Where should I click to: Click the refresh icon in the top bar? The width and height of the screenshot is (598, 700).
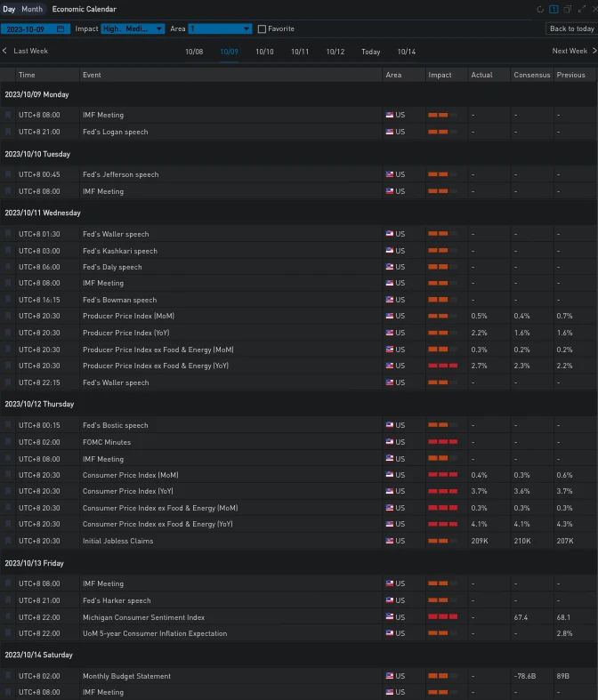[540, 9]
